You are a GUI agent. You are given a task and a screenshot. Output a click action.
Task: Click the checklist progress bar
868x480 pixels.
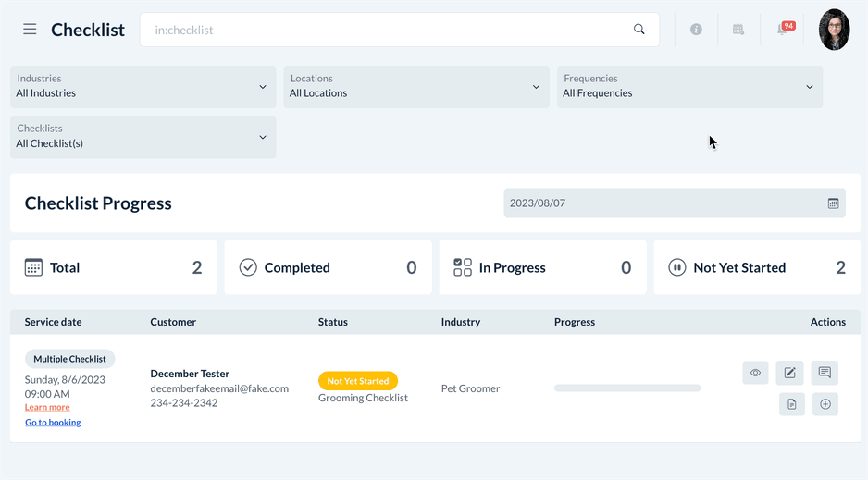click(627, 388)
